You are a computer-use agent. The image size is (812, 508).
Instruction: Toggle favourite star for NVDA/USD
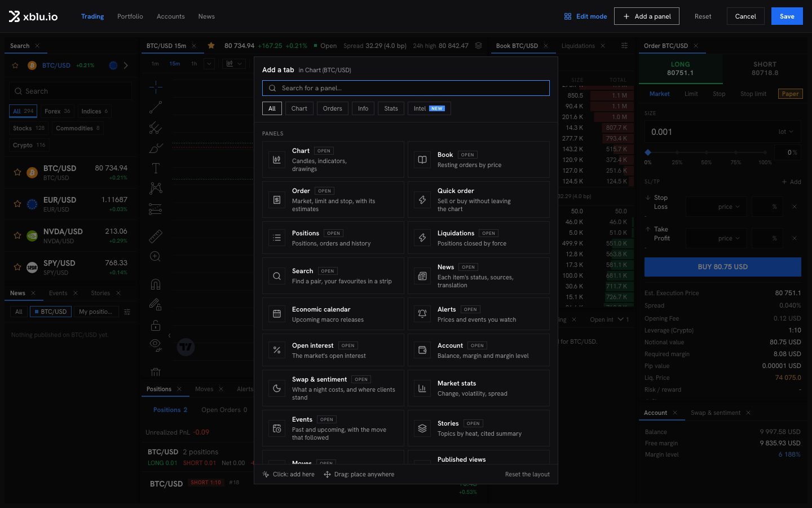[x=17, y=235]
